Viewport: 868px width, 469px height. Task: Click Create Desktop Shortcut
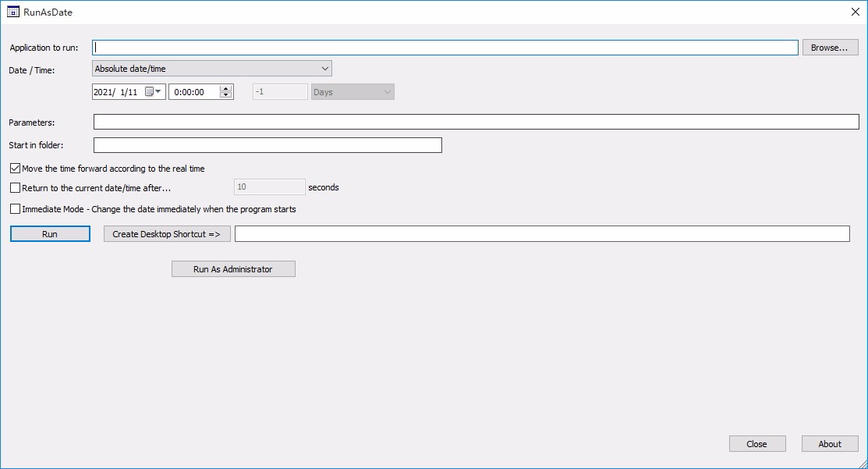[166, 233]
